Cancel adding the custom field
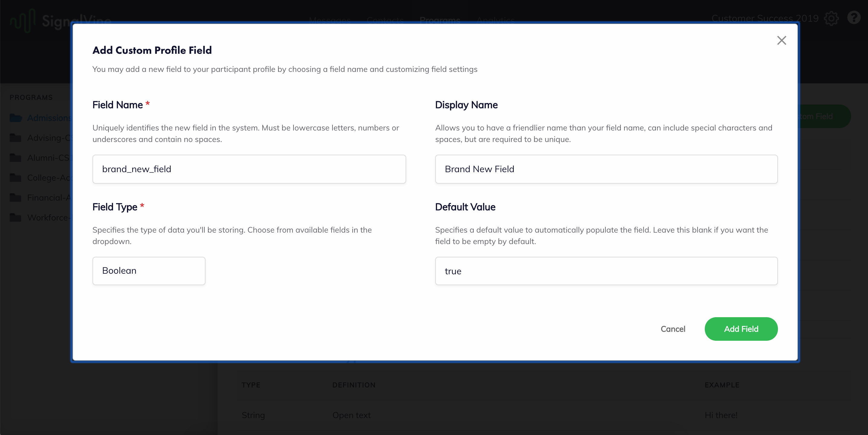Screen dimensions: 868x435 point(672,329)
